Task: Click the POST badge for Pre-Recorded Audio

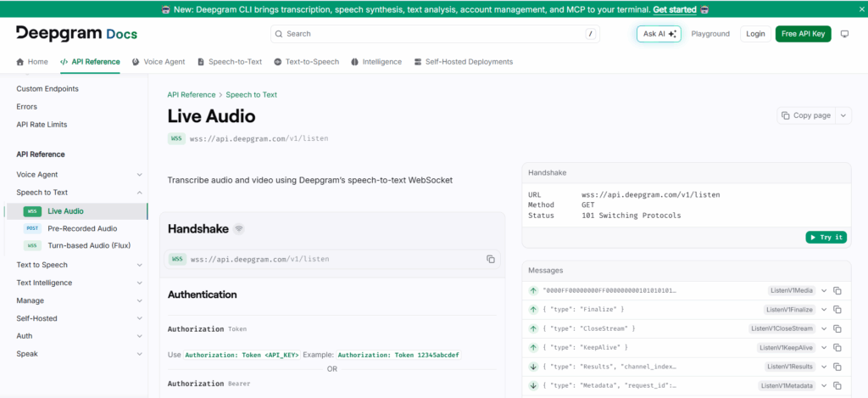Action: coord(33,228)
